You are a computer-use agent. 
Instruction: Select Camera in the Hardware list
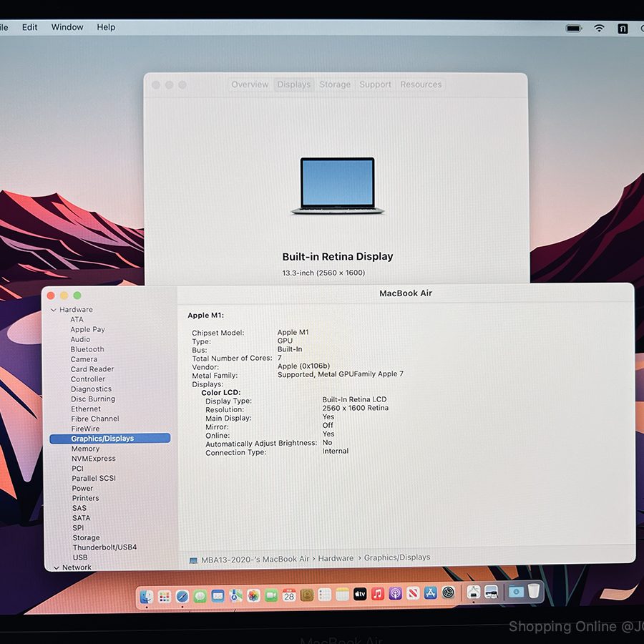tap(84, 359)
